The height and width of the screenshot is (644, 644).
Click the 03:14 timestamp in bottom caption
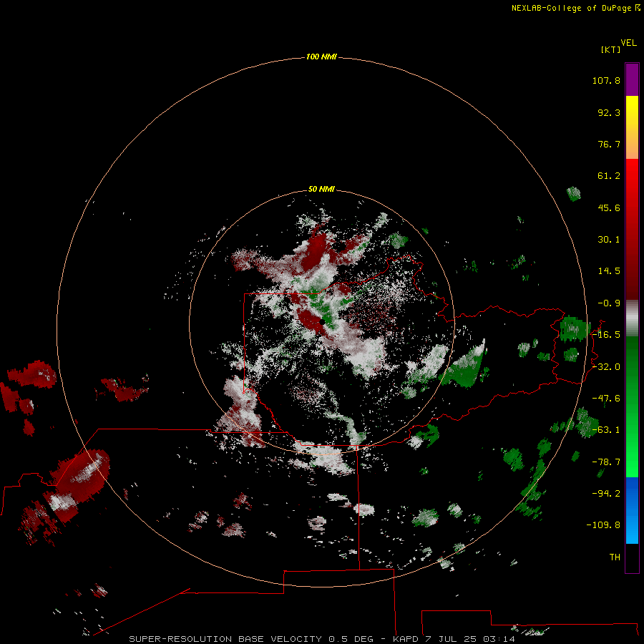click(x=499, y=639)
